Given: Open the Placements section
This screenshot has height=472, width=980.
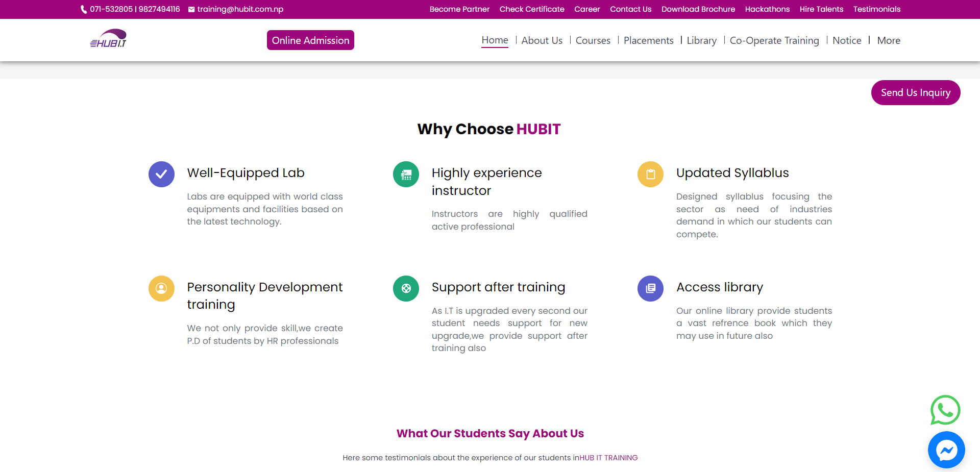Looking at the screenshot, I should (x=648, y=40).
